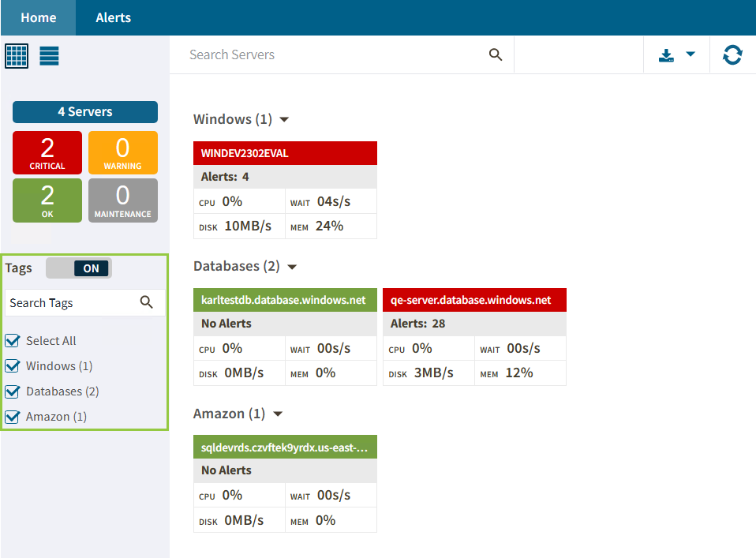The width and height of the screenshot is (756, 558).
Task: Uncheck the Databases (2) tag checkbox
Action: click(x=13, y=391)
